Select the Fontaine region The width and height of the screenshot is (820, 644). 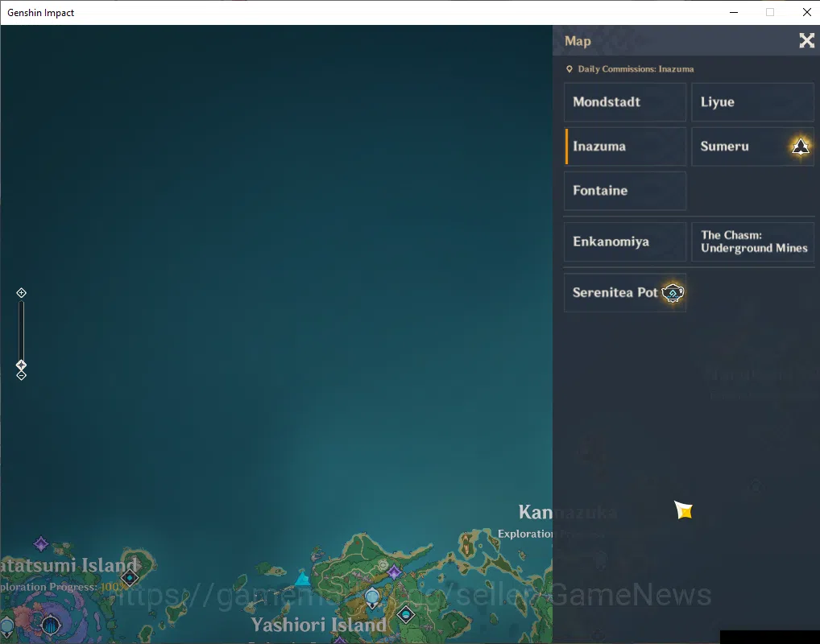click(625, 191)
